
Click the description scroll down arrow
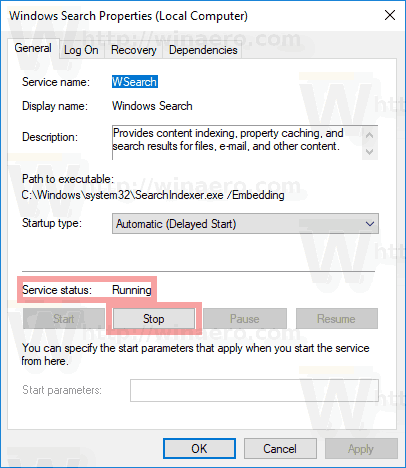click(x=369, y=152)
